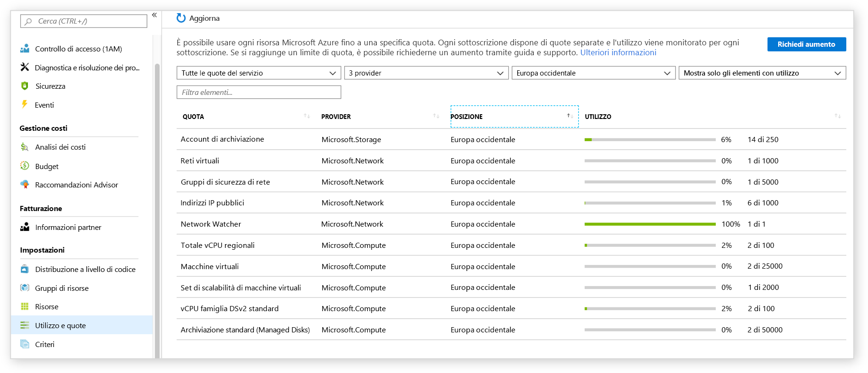This screenshot has height=373, width=868.
Task: Open Mostra solo gli elementi con utilizzo dropdown
Action: (x=762, y=73)
